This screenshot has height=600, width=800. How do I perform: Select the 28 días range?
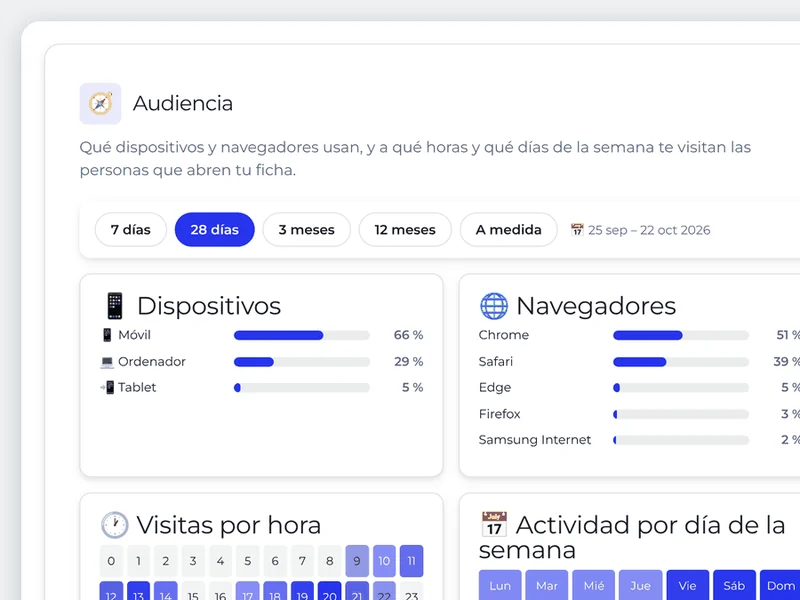click(215, 230)
